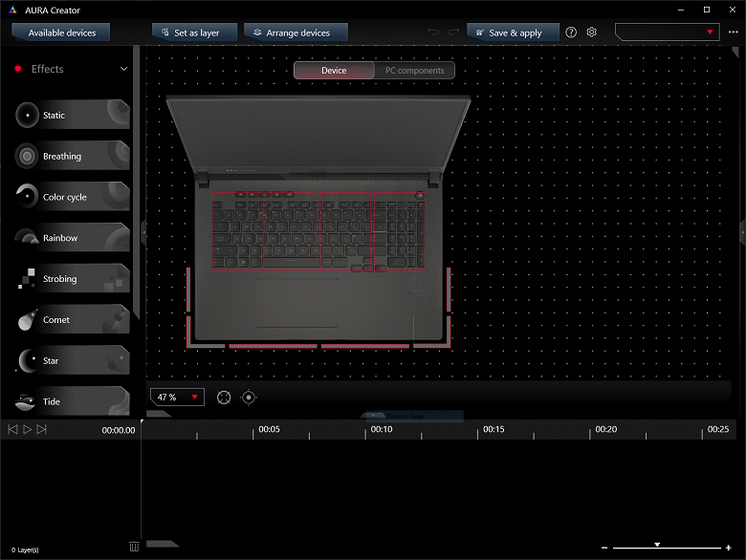746x560 pixels.
Task: Click the timeline zoom slider handle
Action: click(657, 545)
